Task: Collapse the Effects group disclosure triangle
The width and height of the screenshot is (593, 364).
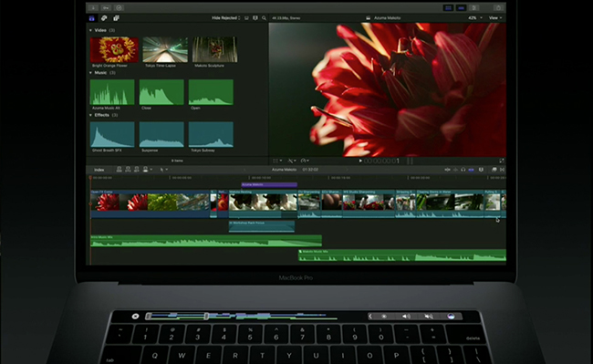Action: (90, 115)
